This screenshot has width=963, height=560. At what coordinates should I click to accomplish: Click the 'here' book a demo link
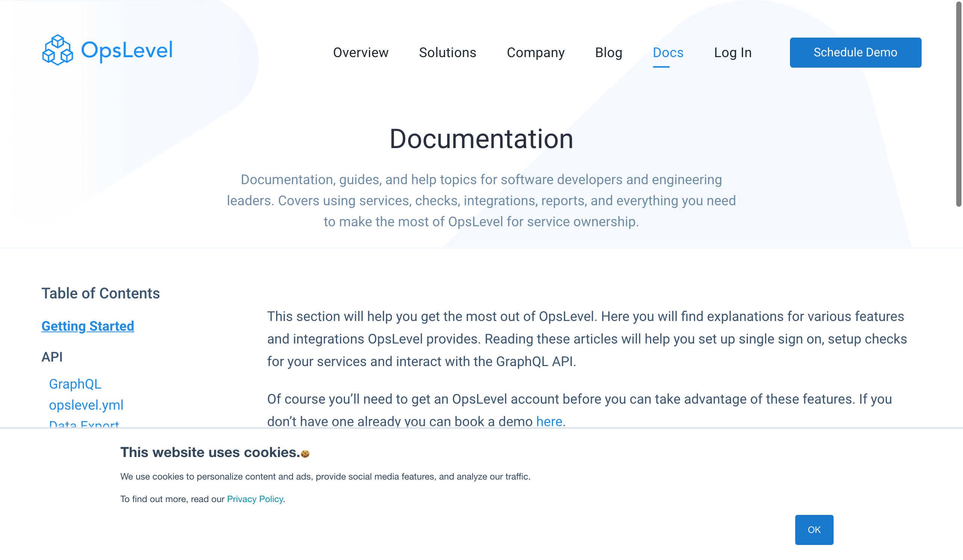pos(549,421)
